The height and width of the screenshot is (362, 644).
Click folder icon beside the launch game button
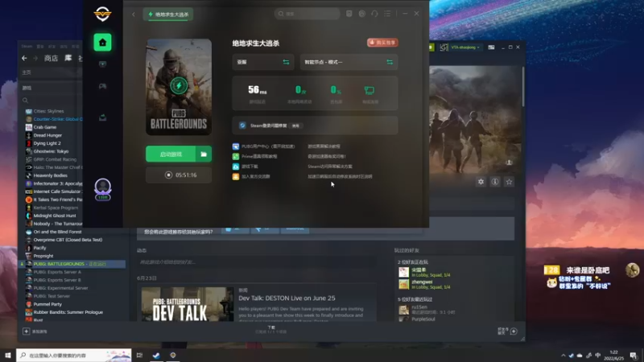pyautogui.click(x=204, y=154)
